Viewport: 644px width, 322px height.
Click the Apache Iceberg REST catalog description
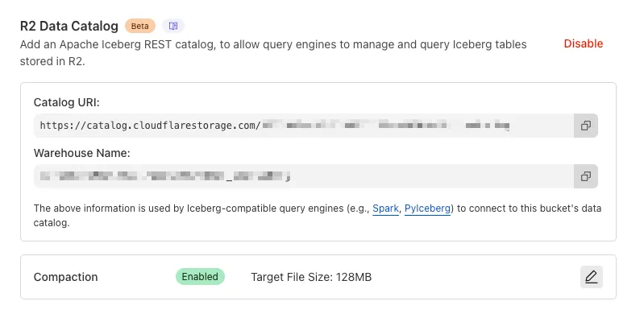pyautogui.click(x=273, y=44)
